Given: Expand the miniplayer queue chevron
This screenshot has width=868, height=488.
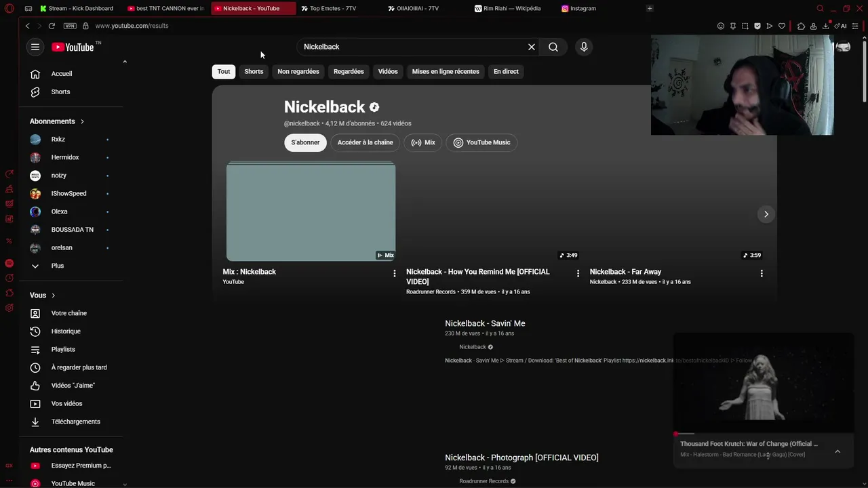Looking at the screenshot, I should tap(837, 451).
